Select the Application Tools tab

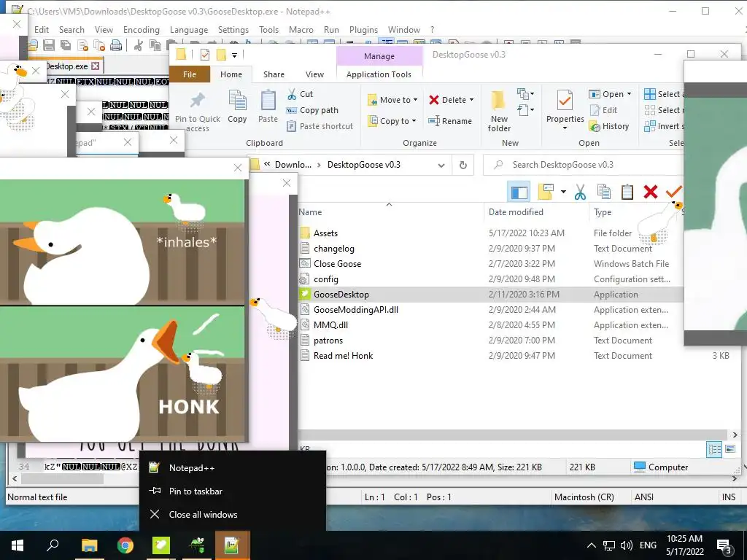pyautogui.click(x=379, y=74)
